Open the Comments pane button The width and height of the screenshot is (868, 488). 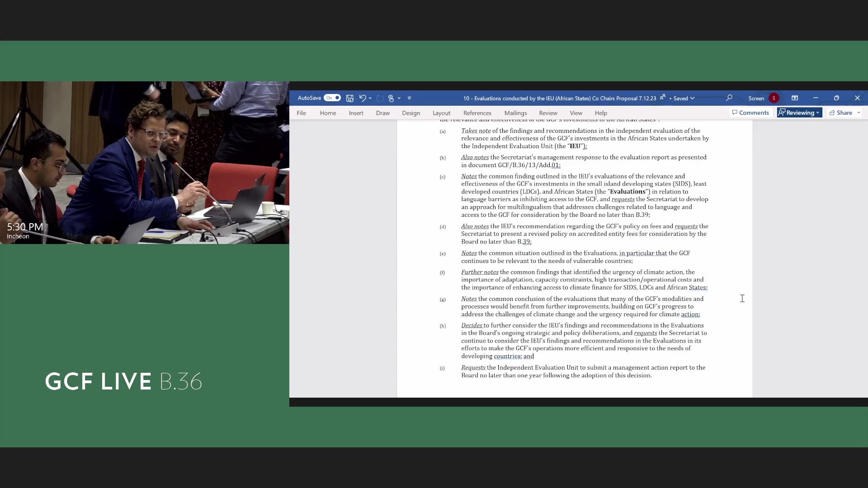(750, 113)
